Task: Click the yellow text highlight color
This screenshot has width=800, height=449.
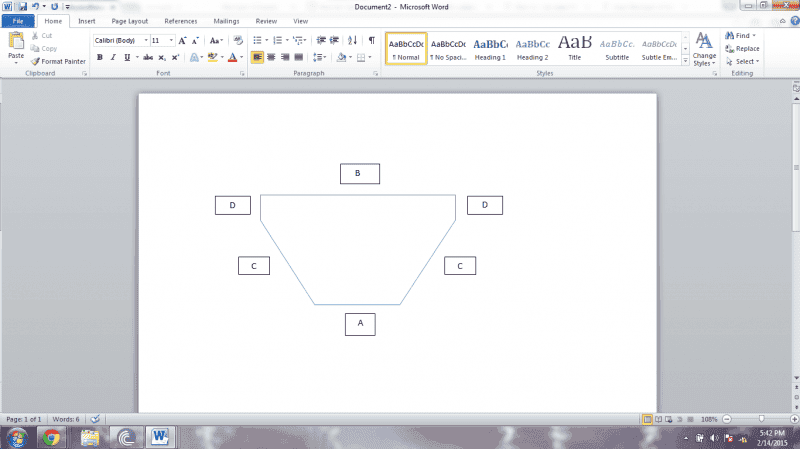Action: coord(212,57)
